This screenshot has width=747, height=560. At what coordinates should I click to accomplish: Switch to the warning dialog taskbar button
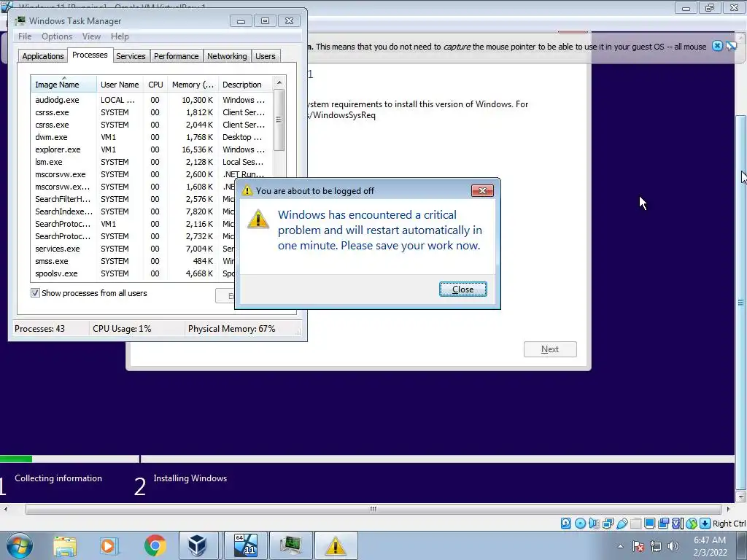point(336,545)
